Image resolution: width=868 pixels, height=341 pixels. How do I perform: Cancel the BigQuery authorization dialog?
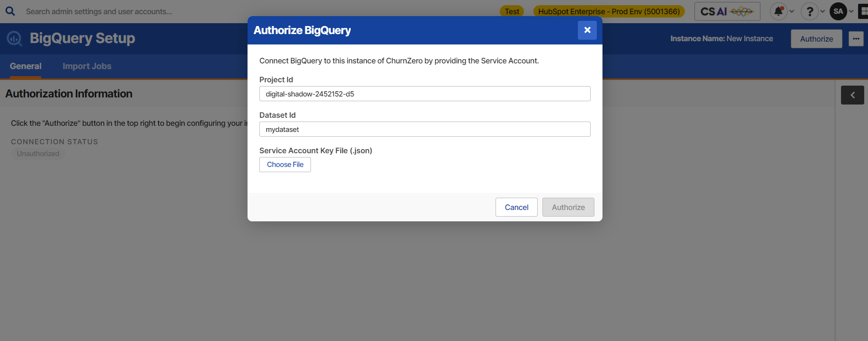pos(516,207)
